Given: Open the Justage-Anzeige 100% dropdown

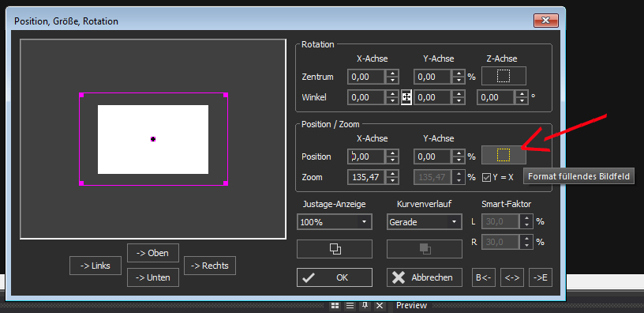Looking at the screenshot, I should pyautogui.click(x=335, y=222).
